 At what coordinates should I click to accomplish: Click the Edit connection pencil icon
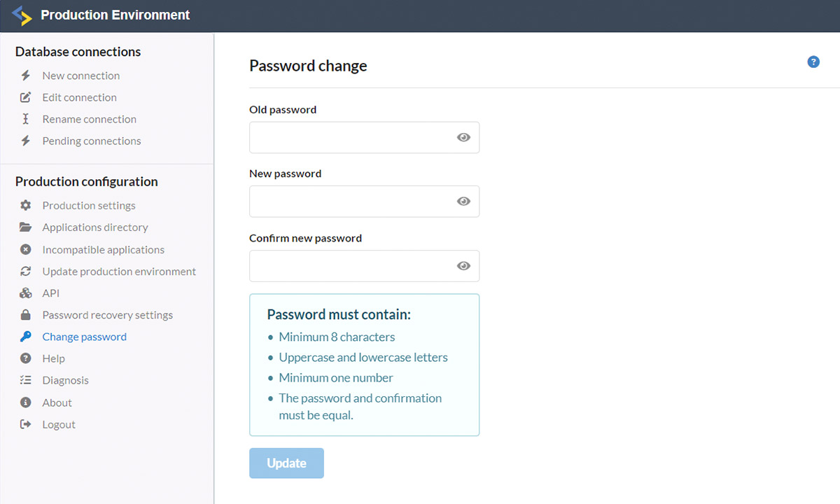click(x=26, y=97)
